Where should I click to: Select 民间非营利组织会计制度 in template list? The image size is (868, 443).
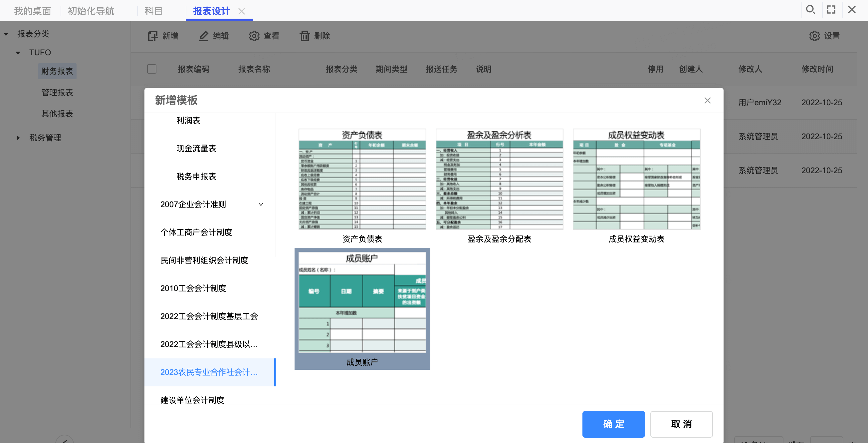pos(204,260)
